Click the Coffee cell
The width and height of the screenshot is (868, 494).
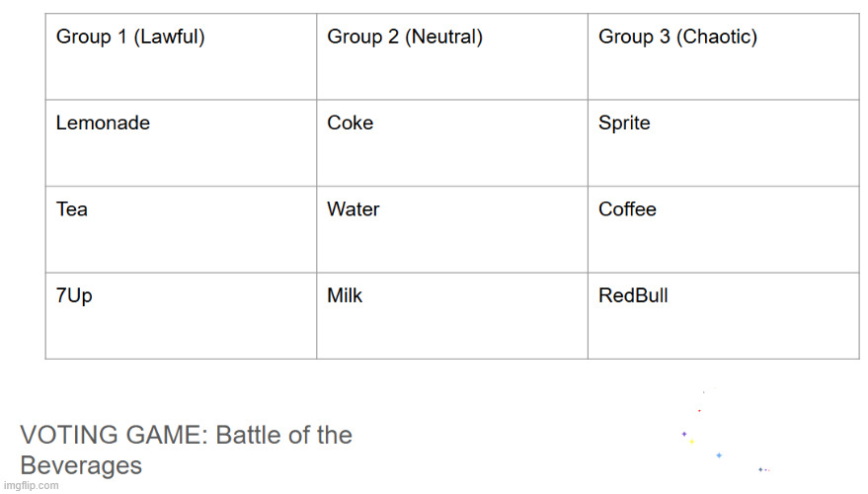[724, 230]
